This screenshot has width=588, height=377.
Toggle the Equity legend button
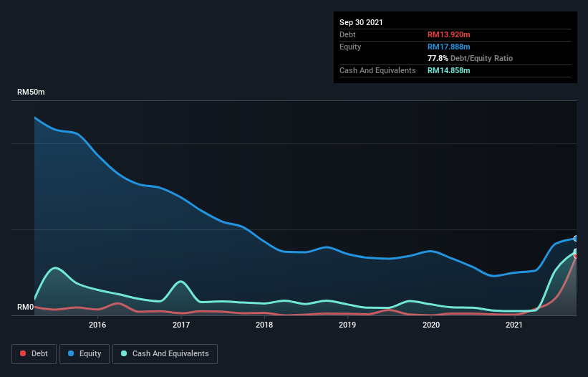click(85, 354)
